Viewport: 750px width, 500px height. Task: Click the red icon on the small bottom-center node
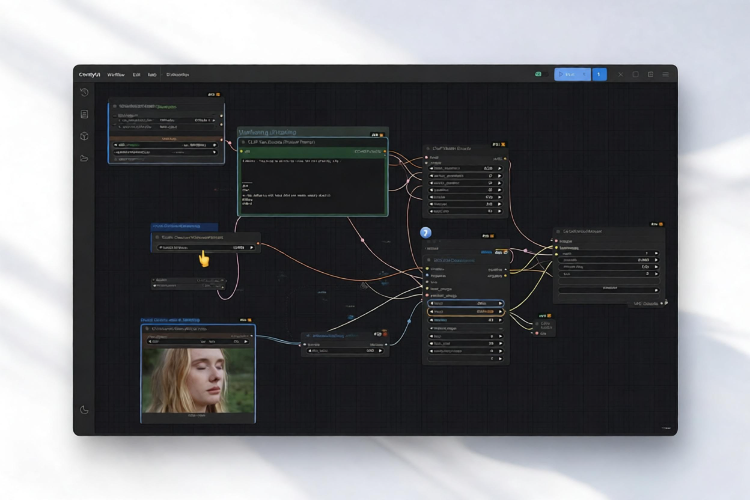pos(385,333)
